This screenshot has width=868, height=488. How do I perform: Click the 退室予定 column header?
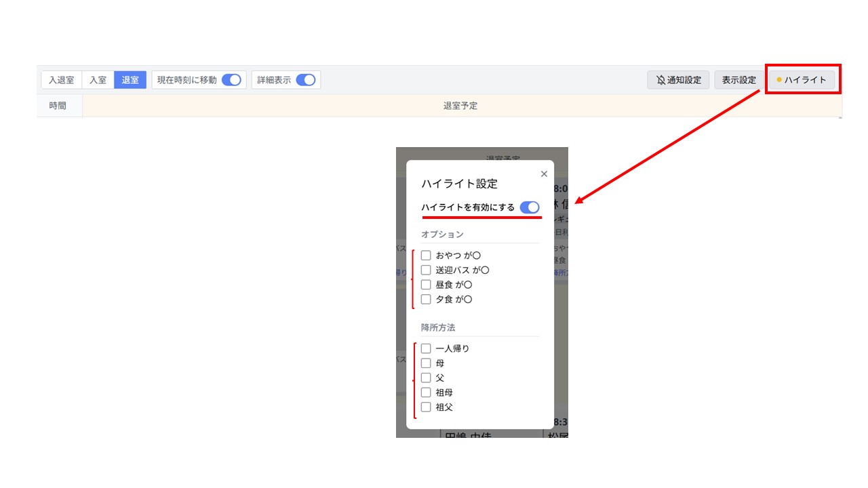pyautogui.click(x=460, y=106)
